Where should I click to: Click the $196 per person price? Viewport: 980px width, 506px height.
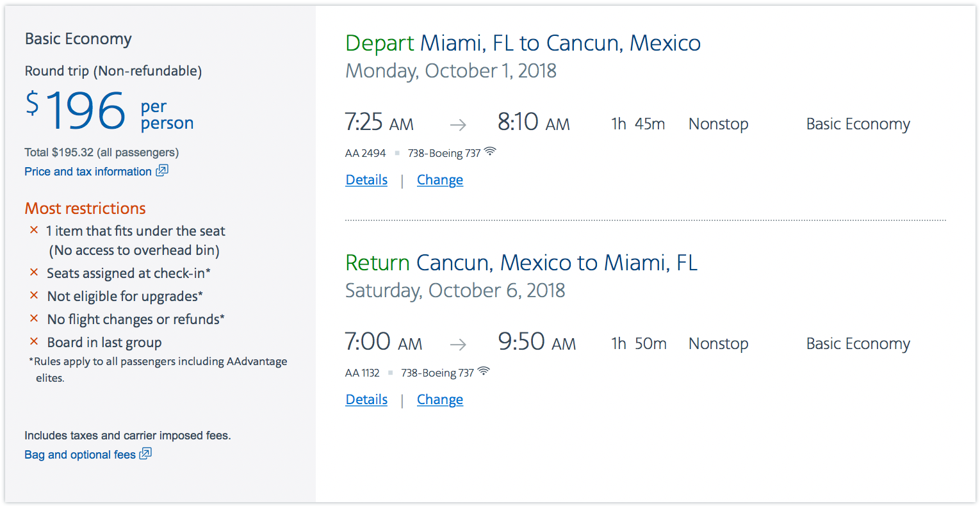[x=110, y=111]
